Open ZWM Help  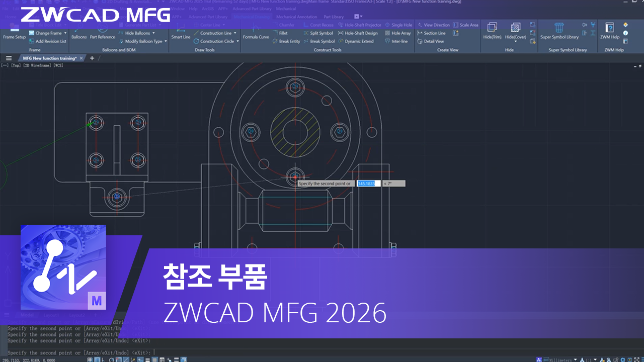[x=609, y=31]
